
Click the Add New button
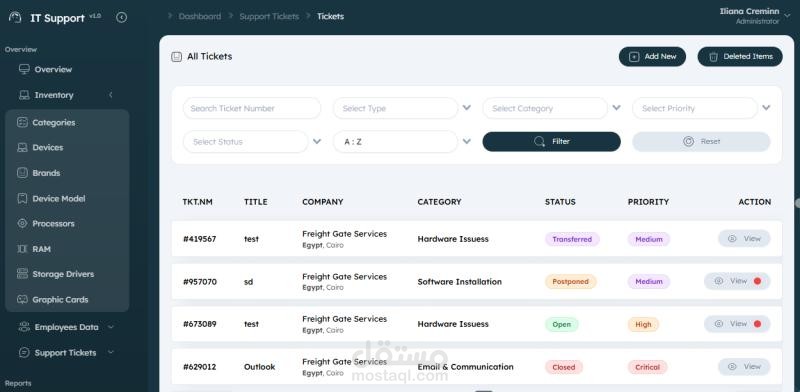tap(652, 57)
